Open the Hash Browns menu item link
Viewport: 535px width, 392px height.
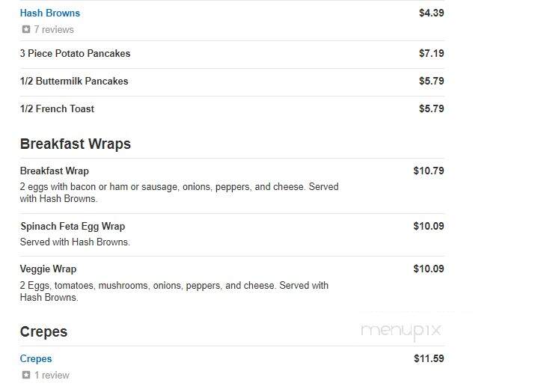click(x=50, y=13)
